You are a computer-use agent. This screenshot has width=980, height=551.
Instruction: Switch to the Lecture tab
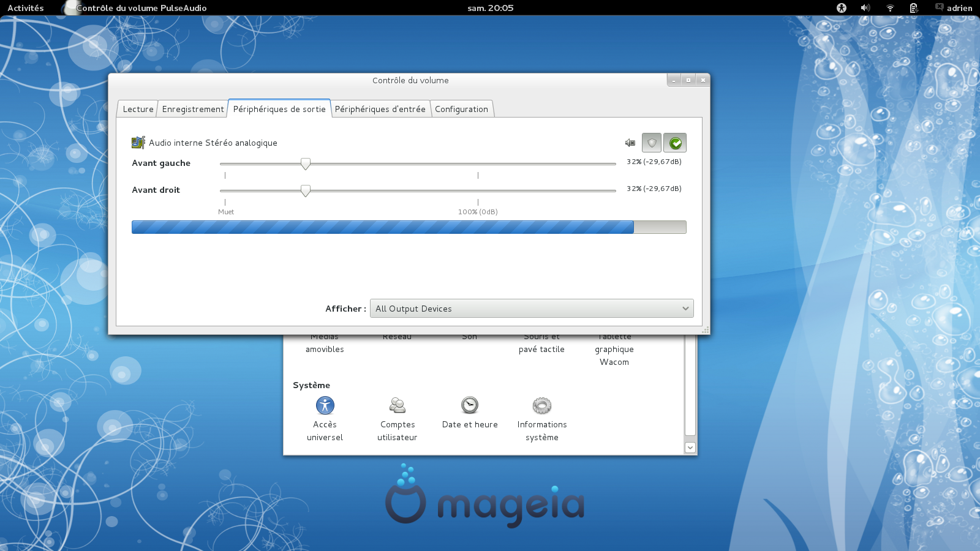[138, 109]
